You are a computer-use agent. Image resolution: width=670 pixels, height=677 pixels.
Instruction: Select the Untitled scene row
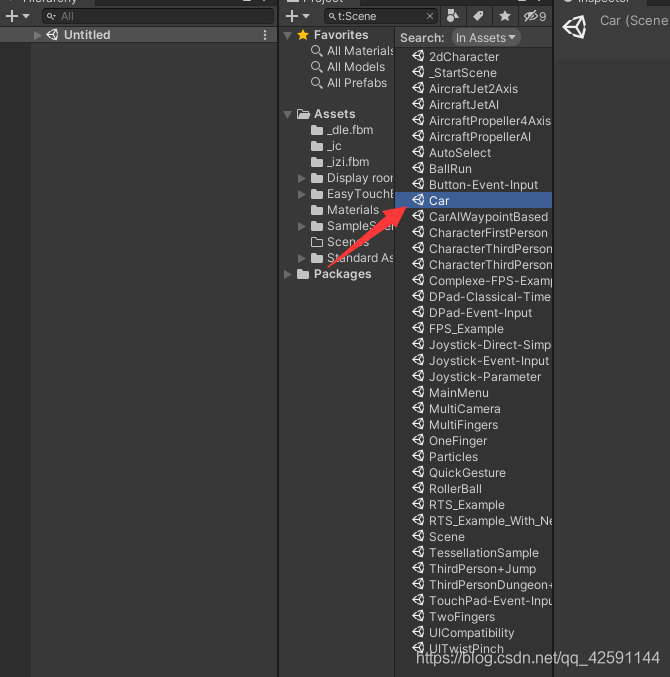pos(138,35)
